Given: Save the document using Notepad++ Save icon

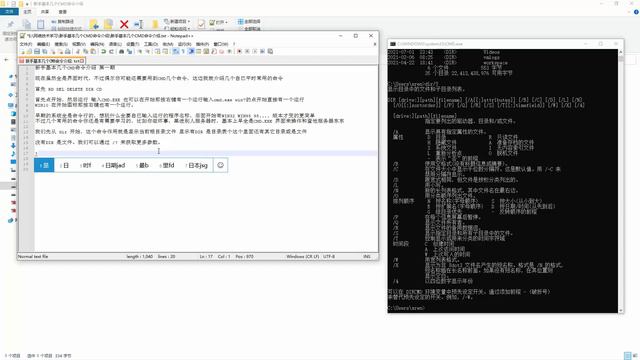Looking at the screenshot, I should [x=37, y=51].
